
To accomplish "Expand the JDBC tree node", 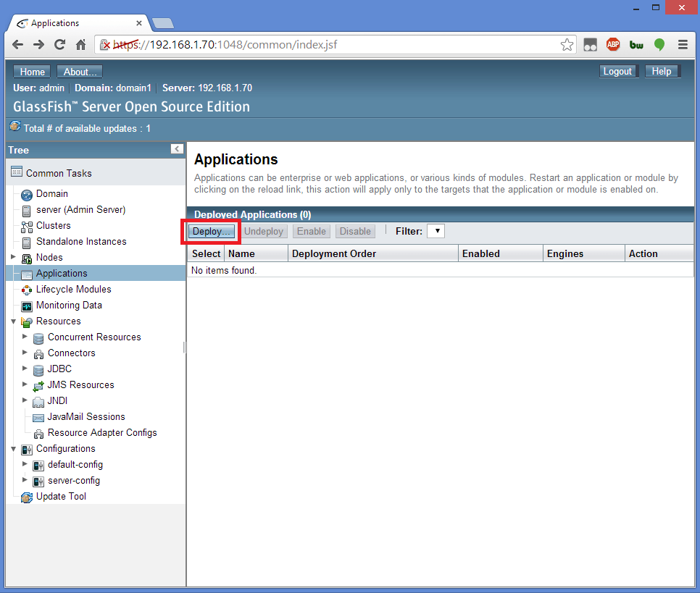I will 25,369.
